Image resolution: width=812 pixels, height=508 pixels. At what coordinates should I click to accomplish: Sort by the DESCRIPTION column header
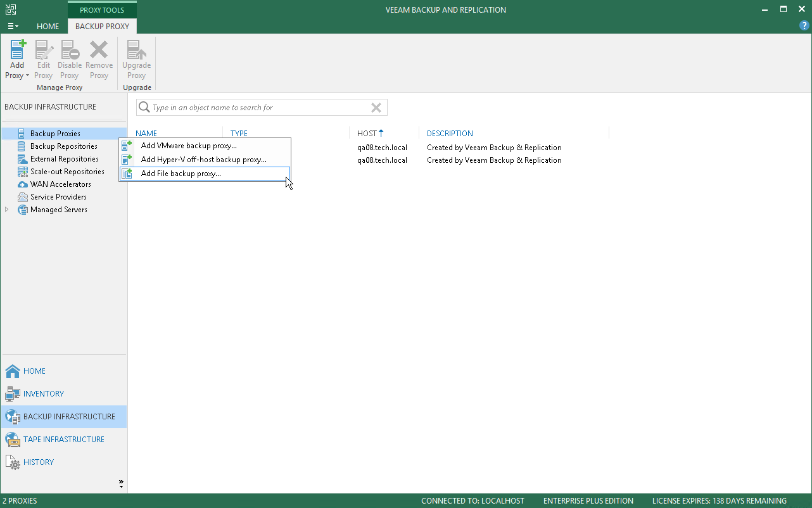click(450, 134)
